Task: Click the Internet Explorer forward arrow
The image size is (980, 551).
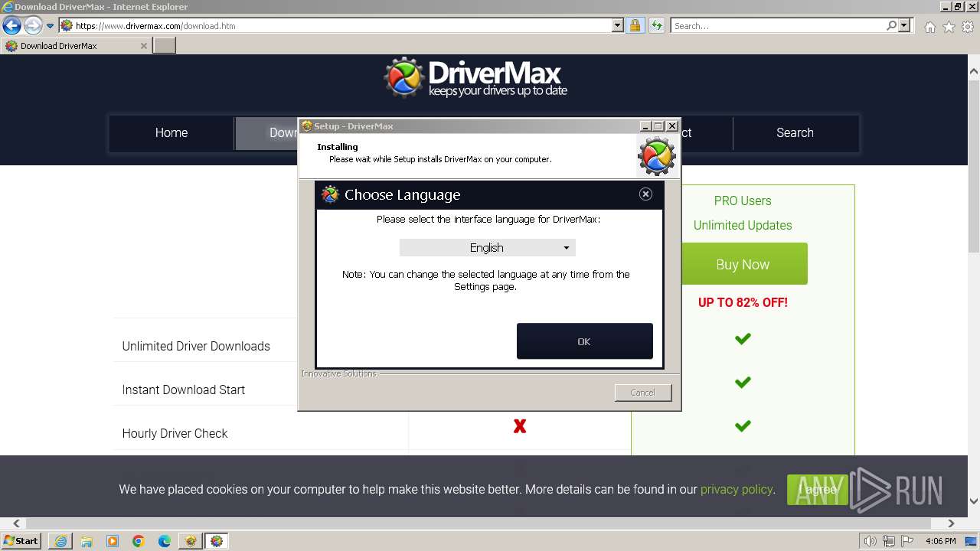Action: (x=33, y=25)
